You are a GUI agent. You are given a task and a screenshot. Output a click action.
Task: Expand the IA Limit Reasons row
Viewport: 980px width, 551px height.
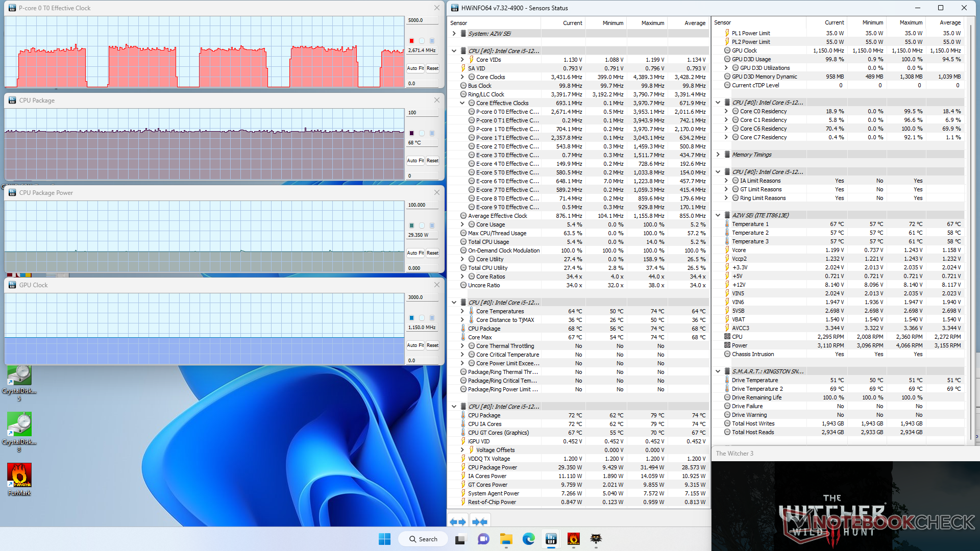coord(726,181)
